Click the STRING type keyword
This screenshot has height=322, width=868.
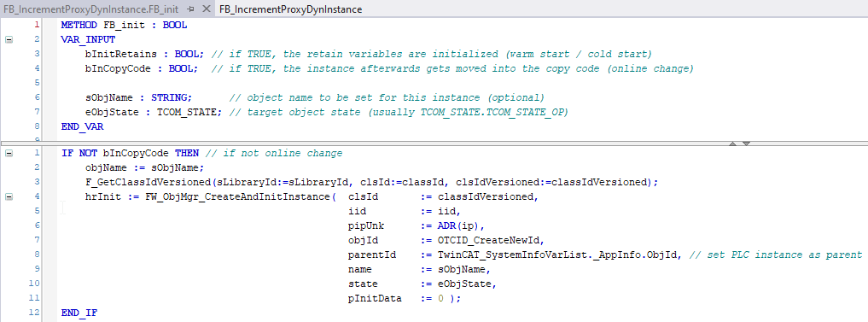click(169, 97)
